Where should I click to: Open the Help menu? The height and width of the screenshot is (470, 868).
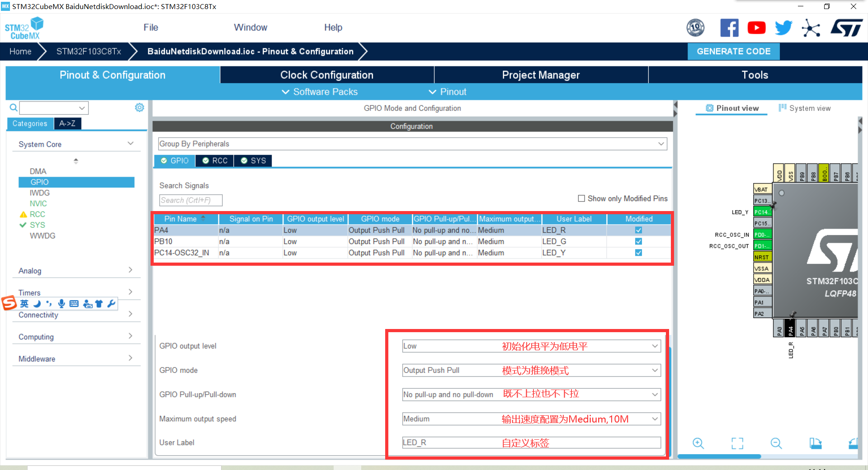[333, 28]
